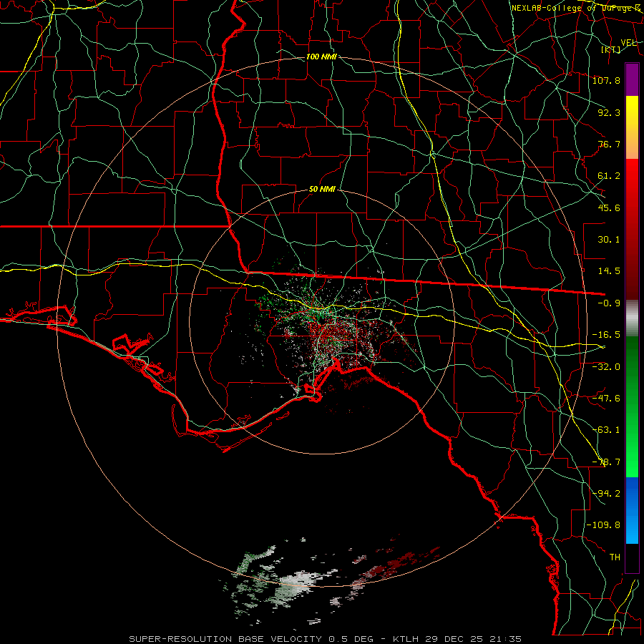Click the -47.6 velocity scale value
Viewport: 644px width, 644px height.
[x=606, y=398]
